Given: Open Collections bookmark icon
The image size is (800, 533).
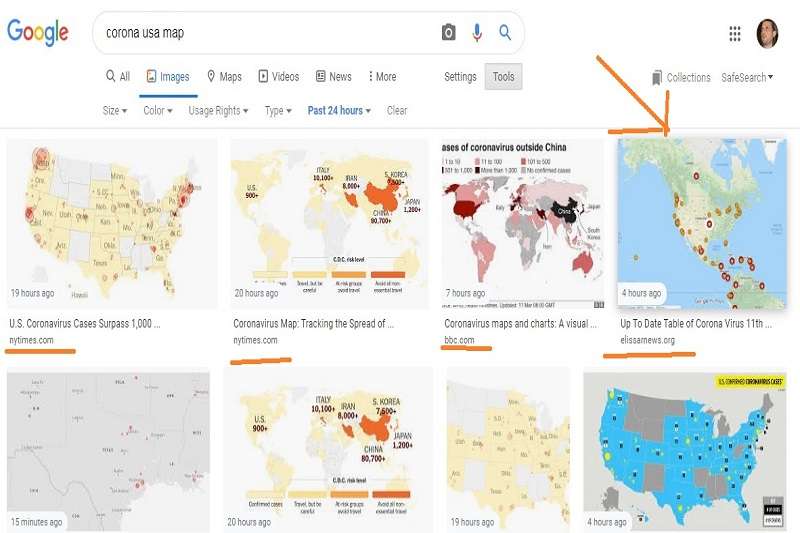Looking at the screenshot, I should point(657,78).
